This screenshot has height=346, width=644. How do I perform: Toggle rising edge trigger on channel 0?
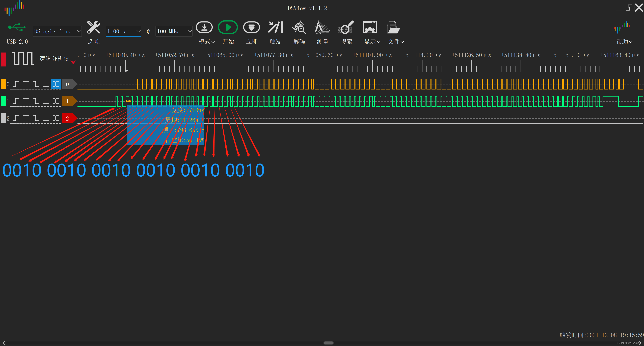click(16, 84)
